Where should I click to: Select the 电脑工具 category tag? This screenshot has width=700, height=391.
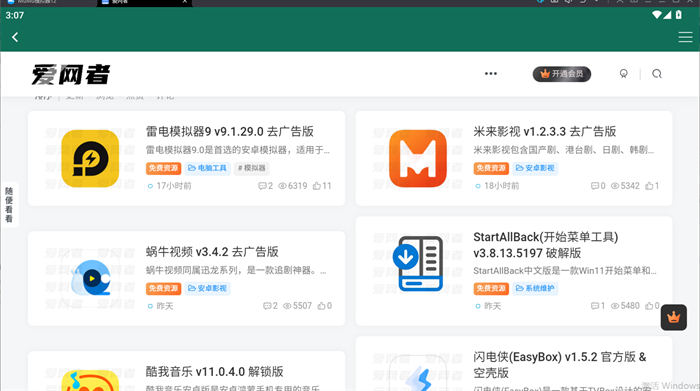coord(207,168)
